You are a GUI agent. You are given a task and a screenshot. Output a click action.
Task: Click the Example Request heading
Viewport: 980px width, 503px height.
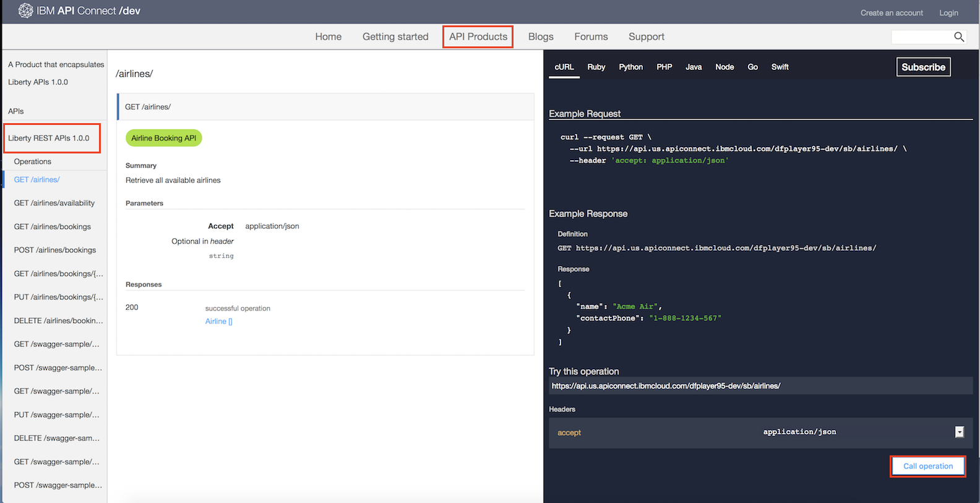pyautogui.click(x=585, y=114)
